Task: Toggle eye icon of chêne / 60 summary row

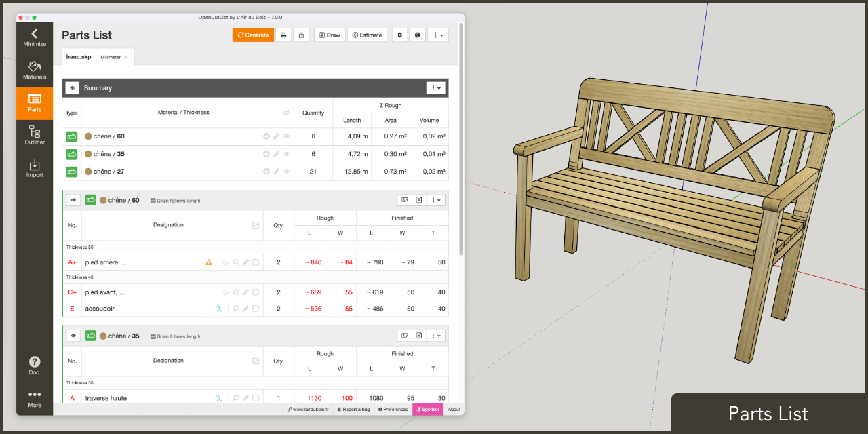Action: [286, 136]
